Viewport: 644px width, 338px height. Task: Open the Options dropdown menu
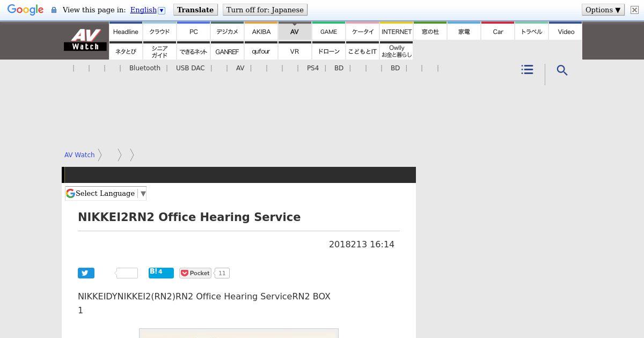point(603,10)
